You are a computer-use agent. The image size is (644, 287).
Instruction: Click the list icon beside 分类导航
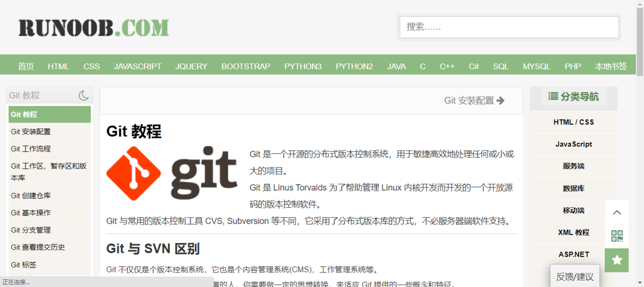pos(554,96)
